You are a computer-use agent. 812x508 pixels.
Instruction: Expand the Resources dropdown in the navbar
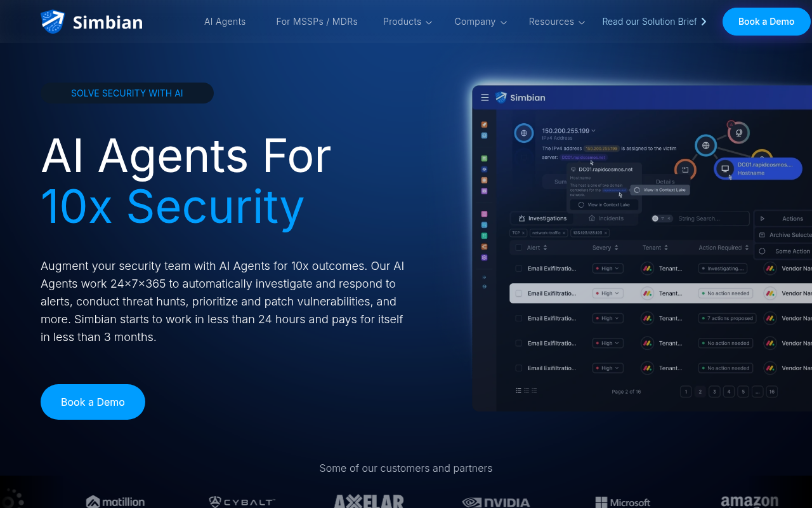click(556, 22)
